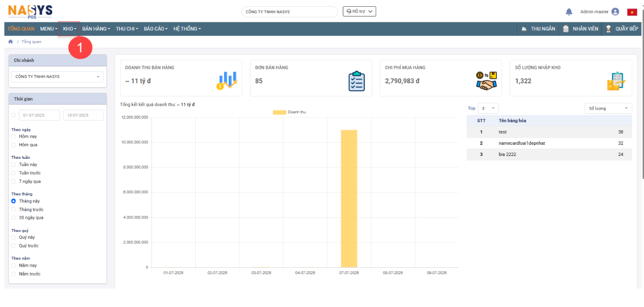Screen dimensions: 644x307
Task: Click the sales orders clipboard icon
Action: click(x=356, y=81)
